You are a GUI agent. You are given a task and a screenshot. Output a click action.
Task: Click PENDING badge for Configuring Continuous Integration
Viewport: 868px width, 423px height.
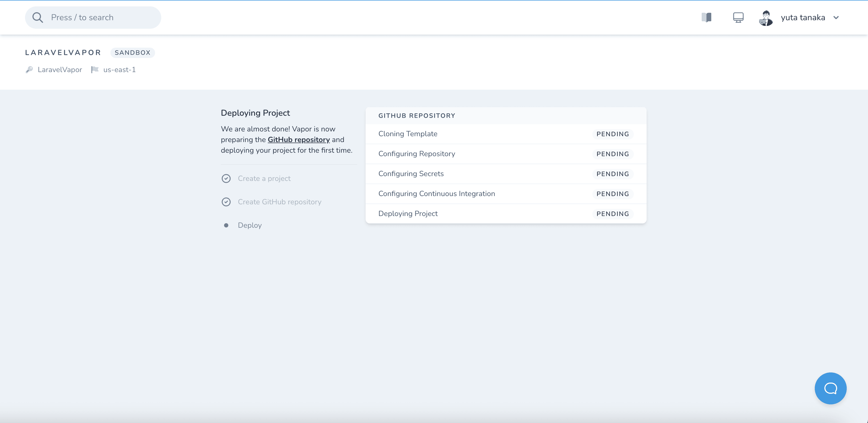(x=613, y=194)
